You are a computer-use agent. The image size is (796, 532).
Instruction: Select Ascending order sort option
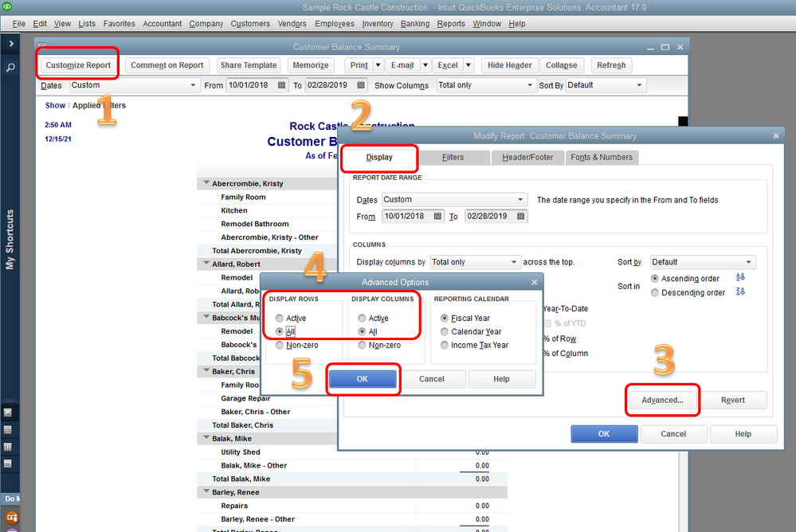click(x=655, y=279)
